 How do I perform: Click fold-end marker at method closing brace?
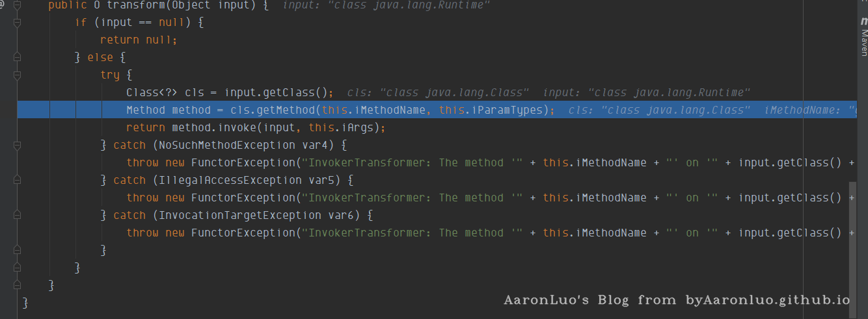tap(17, 285)
